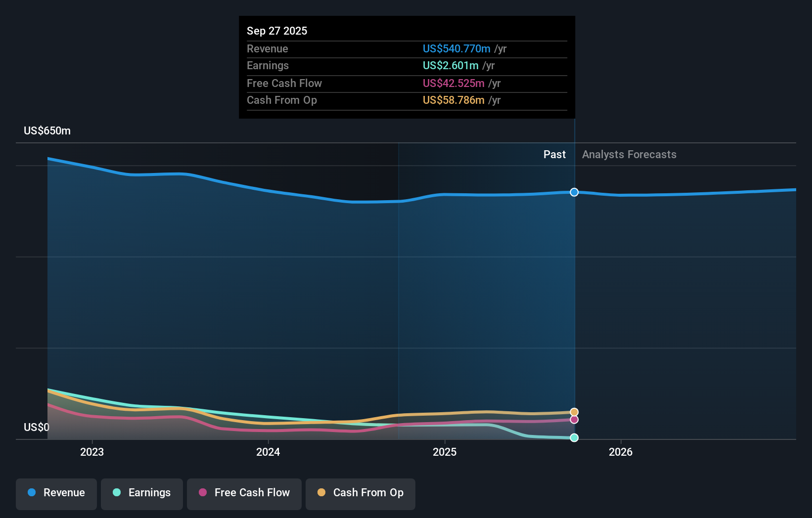Viewport: 812px width, 518px height.
Task: Click the Analysts Forecasts label
Action: (x=629, y=154)
